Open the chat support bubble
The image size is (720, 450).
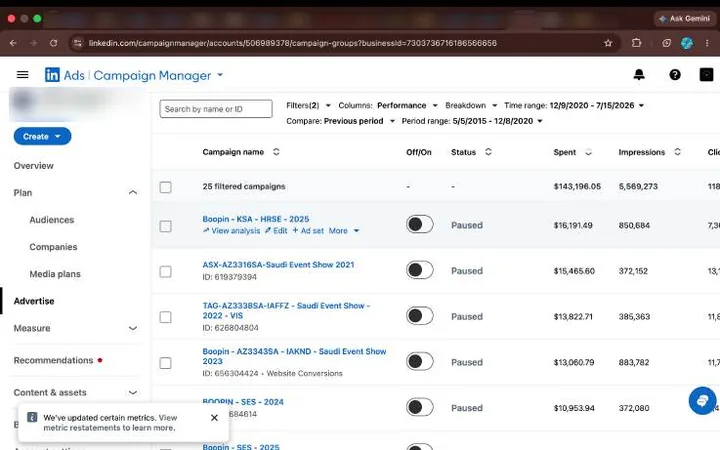coord(702,400)
